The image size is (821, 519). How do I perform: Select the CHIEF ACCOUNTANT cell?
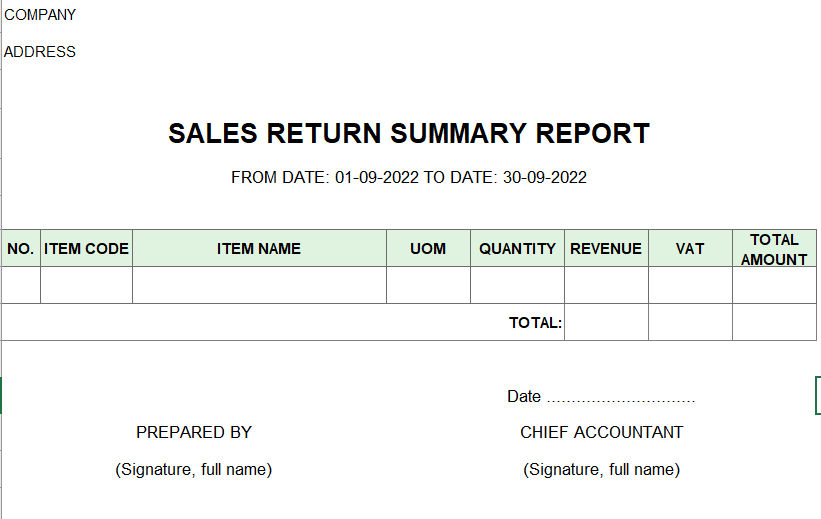click(x=601, y=433)
